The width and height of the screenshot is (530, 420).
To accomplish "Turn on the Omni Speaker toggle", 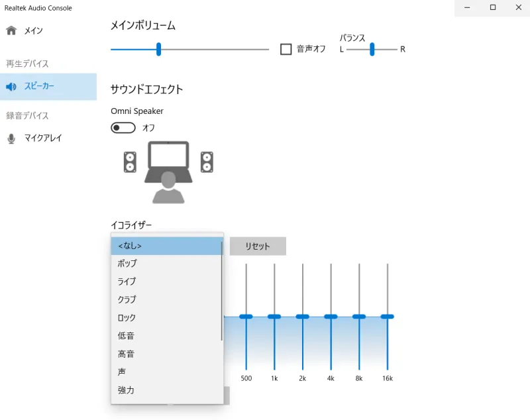I will coord(123,127).
